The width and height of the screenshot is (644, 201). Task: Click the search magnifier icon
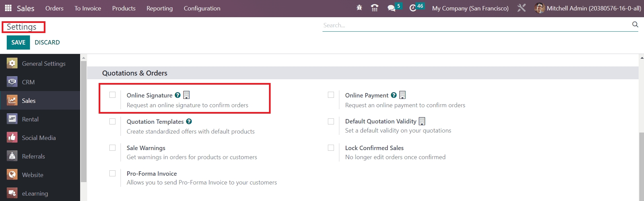click(x=635, y=24)
